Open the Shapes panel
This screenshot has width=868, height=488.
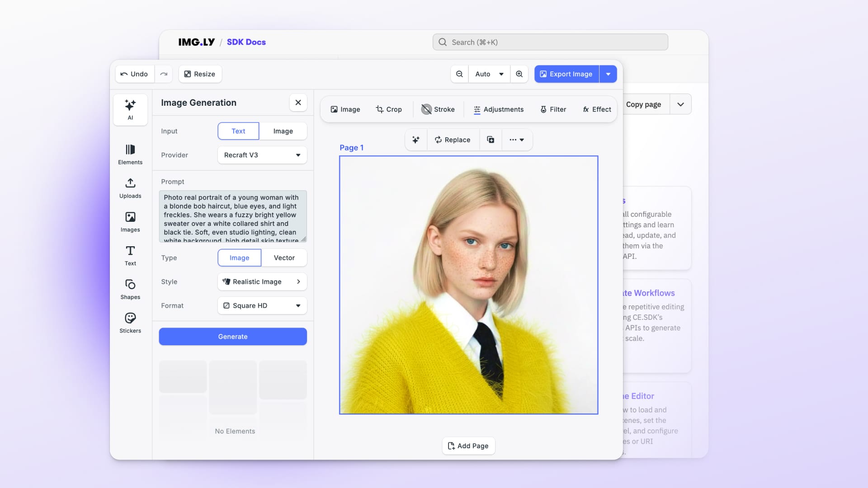pyautogui.click(x=130, y=289)
